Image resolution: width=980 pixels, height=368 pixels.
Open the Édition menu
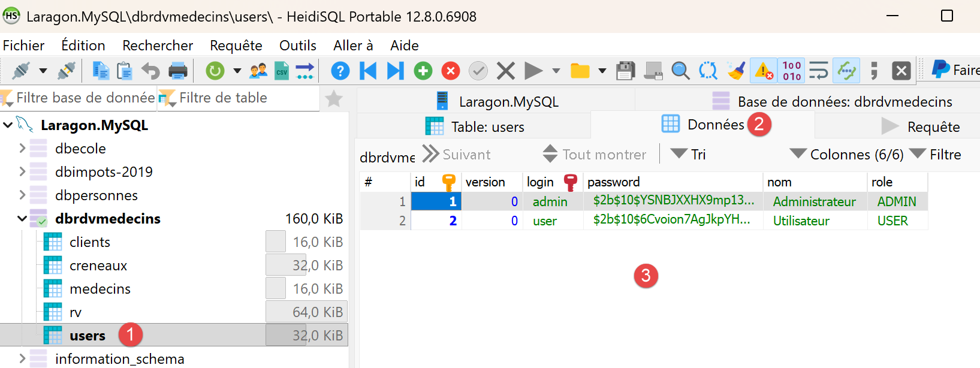pos(83,46)
